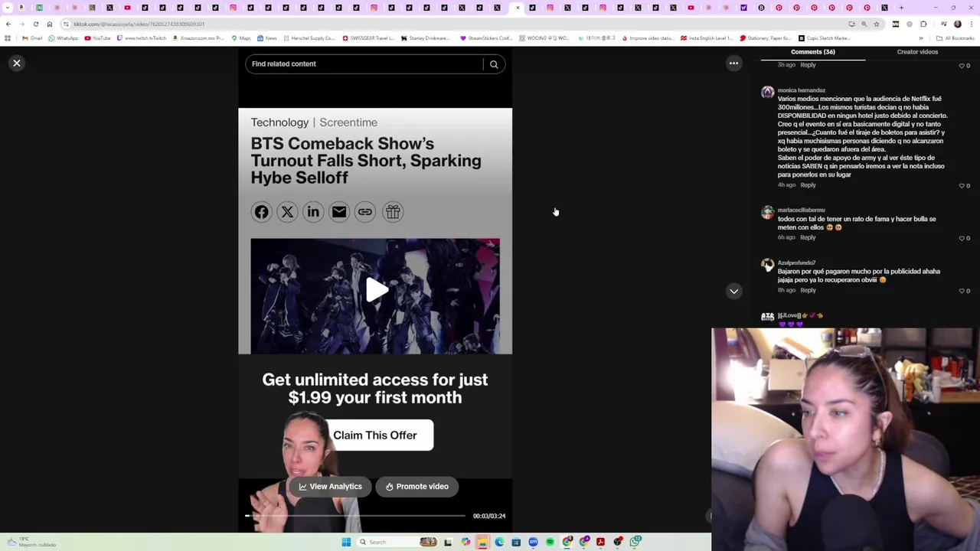Click the gift article icon
Viewport: 980px width, 551px height.
(393, 212)
